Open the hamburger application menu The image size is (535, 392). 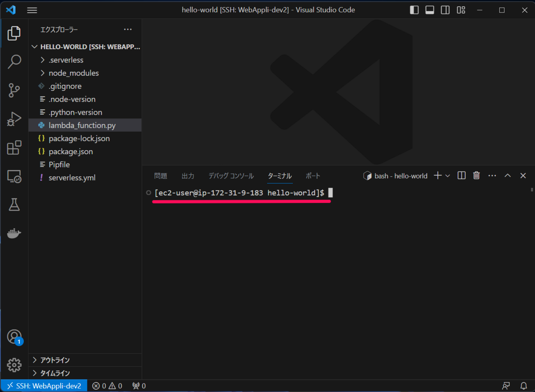[32, 10]
